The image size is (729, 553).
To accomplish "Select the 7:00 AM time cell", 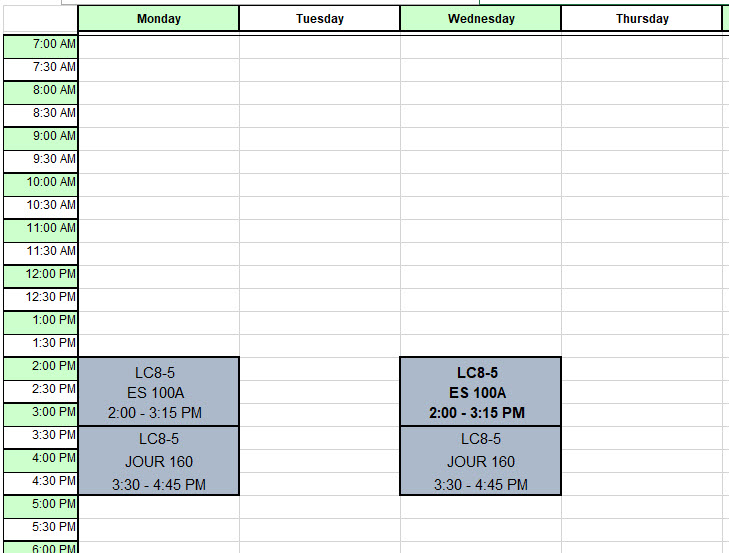I will (41, 47).
